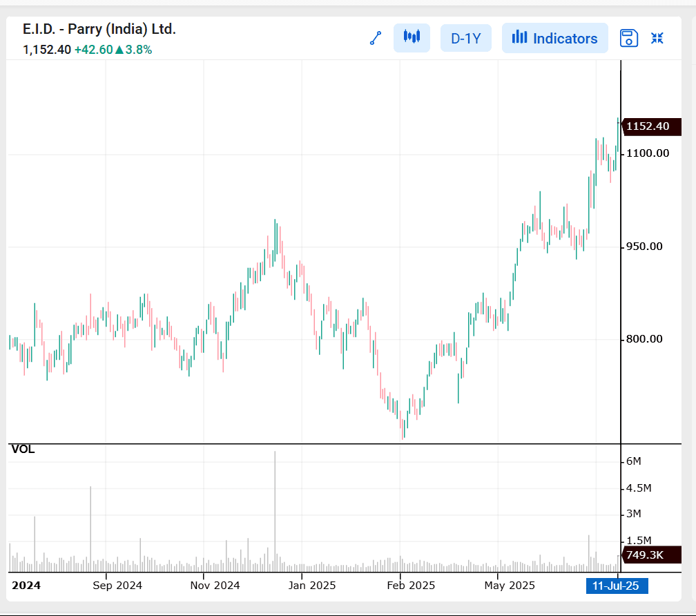Click the Feb 2025 time axis label
This screenshot has height=616, width=696.
(411, 586)
